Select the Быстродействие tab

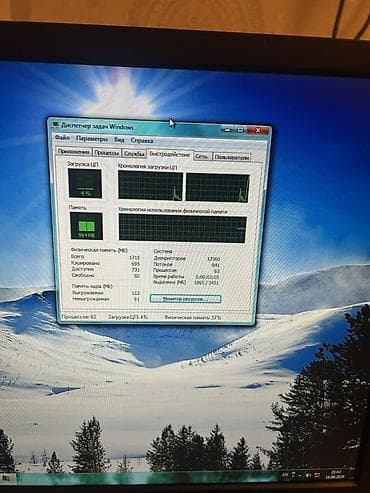(170, 154)
